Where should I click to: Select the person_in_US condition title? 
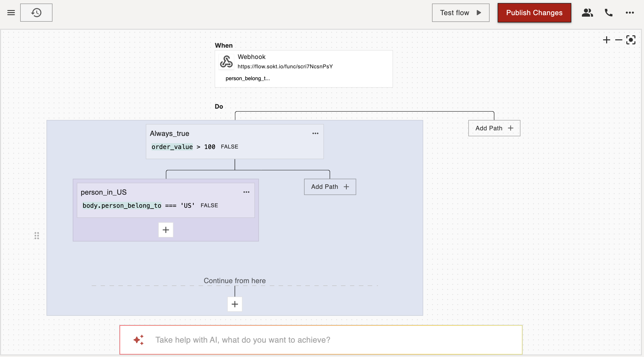click(103, 192)
